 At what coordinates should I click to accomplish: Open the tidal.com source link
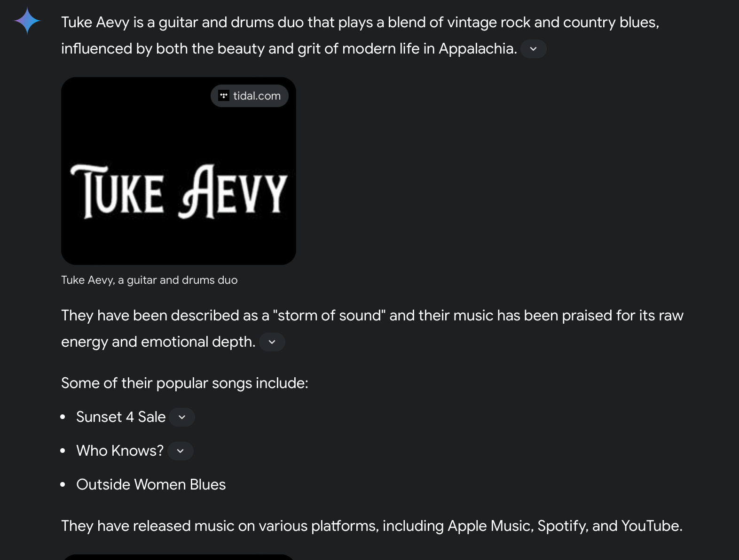click(x=250, y=96)
